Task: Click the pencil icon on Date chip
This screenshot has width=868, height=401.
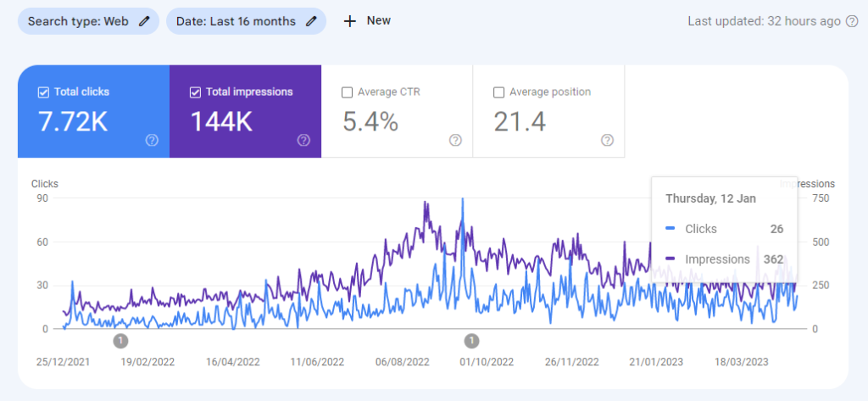Action: click(311, 21)
